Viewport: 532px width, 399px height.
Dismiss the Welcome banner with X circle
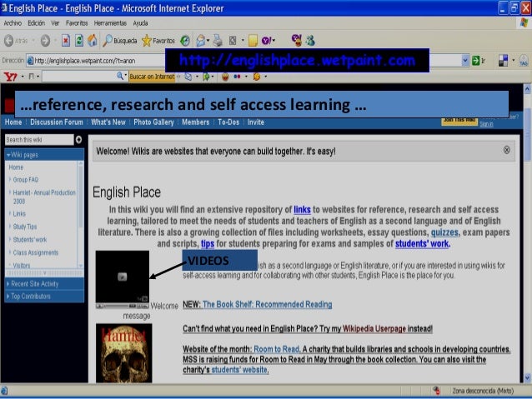click(506, 150)
